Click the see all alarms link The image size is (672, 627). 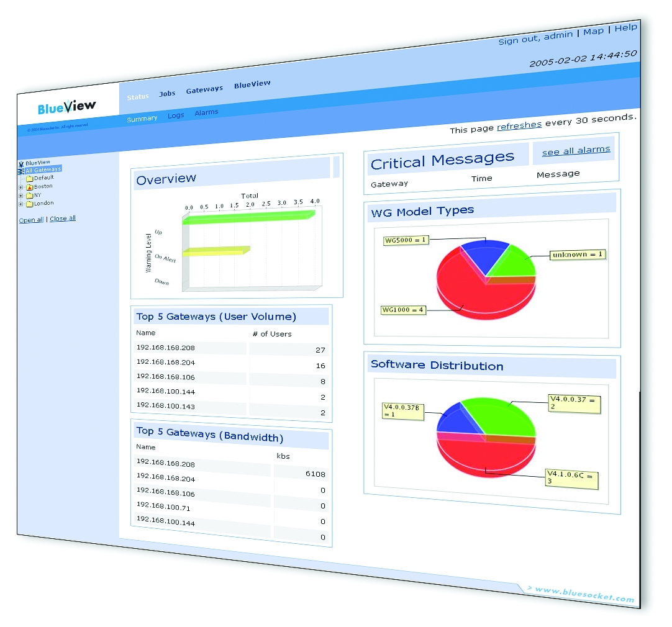pos(576,151)
